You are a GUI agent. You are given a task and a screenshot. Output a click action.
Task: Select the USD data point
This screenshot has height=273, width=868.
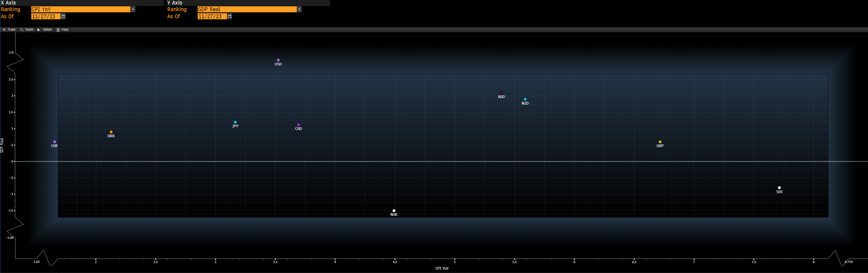278,60
